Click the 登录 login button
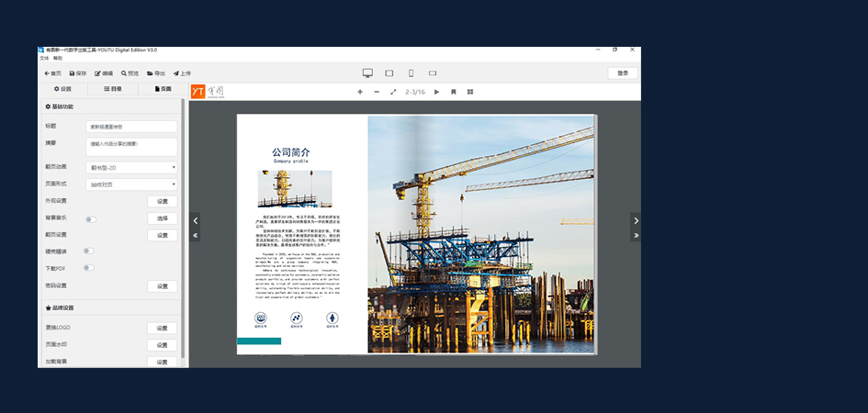This screenshot has height=413, width=868. point(623,73)
